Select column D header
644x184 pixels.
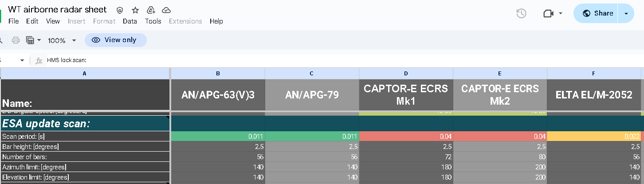pos(406,74)
